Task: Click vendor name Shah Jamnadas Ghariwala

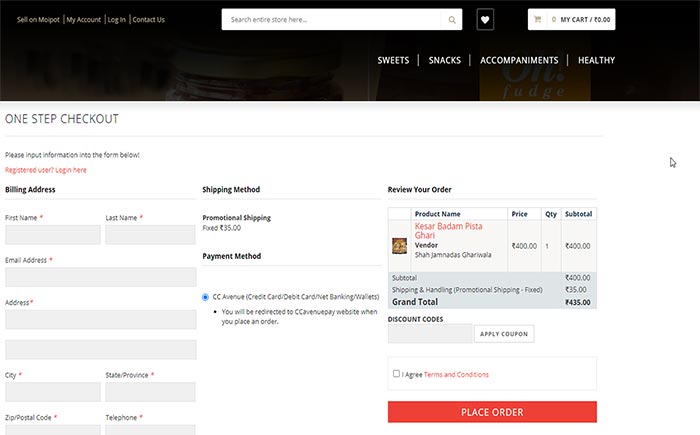Action: point(453,255)
